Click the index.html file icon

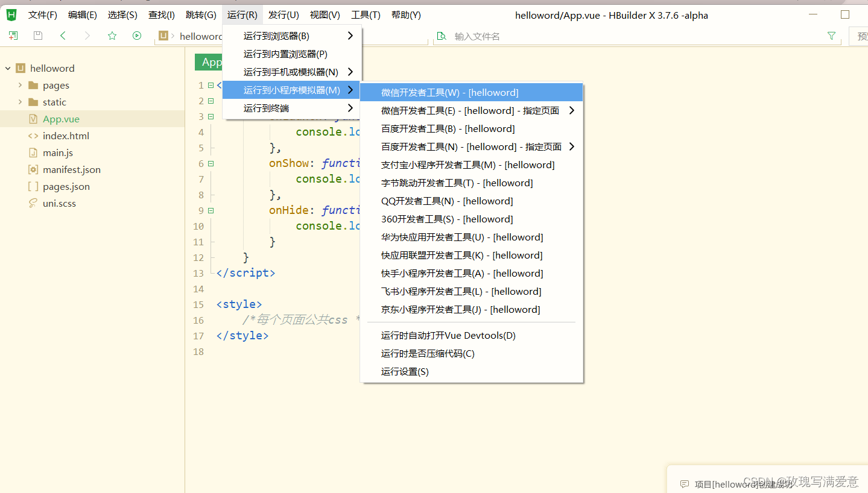[x=33, y=136]
